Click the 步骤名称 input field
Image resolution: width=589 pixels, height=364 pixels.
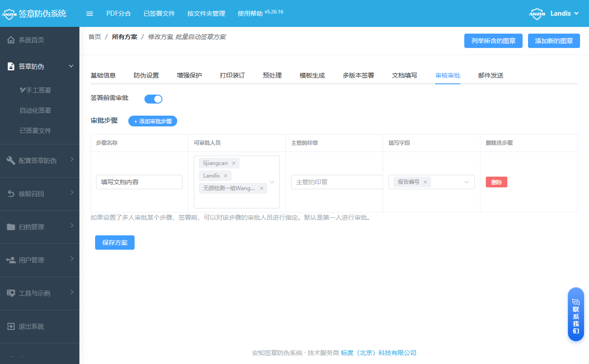(x=139, y=182)
